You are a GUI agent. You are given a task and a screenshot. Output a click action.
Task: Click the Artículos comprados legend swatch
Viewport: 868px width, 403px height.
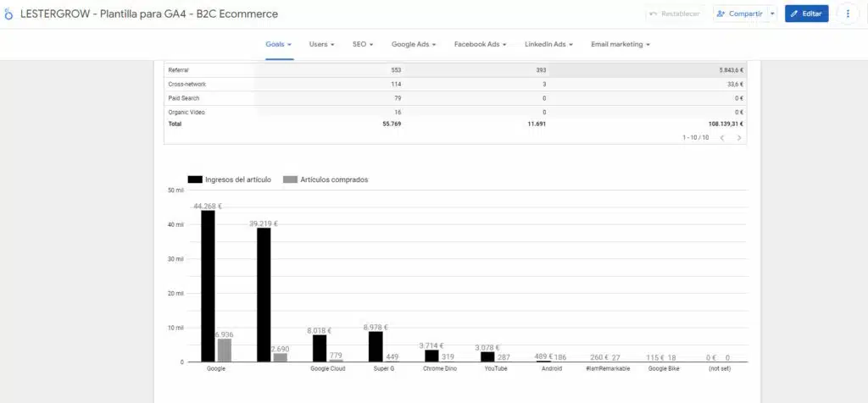point(290,179)
